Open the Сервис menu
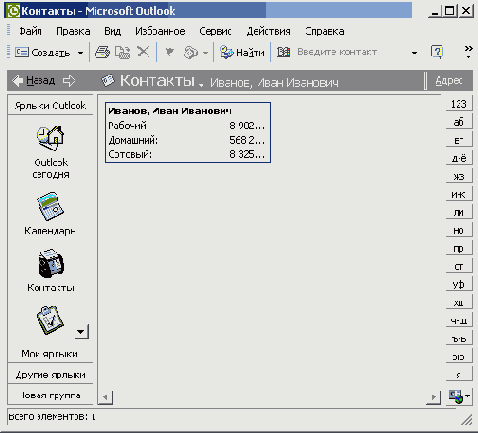This screenshot has width=478, height=433. [x=215, y=31]
